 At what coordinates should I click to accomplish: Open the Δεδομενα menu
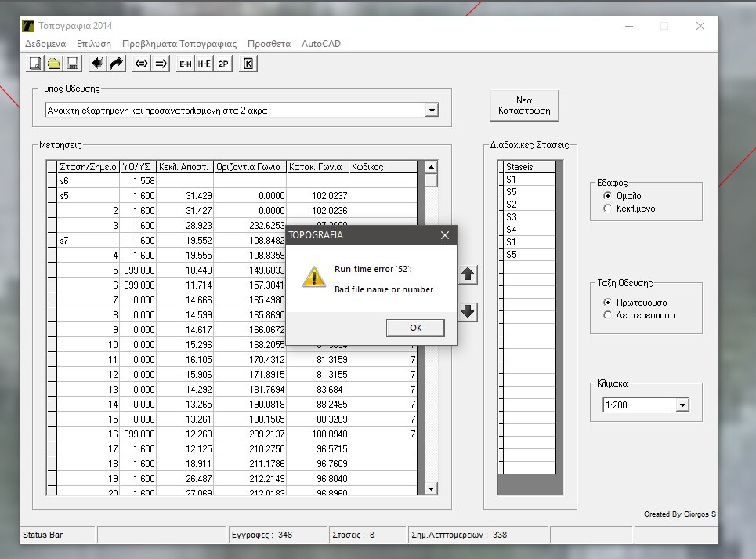point(45,43)
